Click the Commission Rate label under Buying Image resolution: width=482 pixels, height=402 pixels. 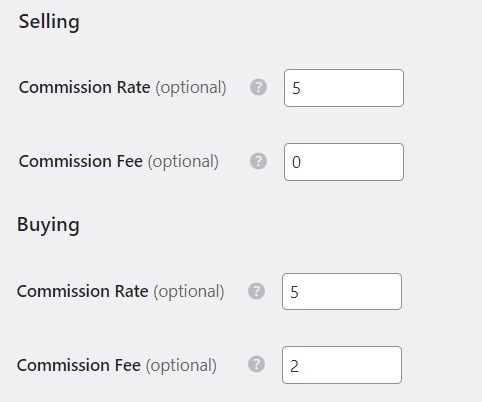[x=82, y=291]
